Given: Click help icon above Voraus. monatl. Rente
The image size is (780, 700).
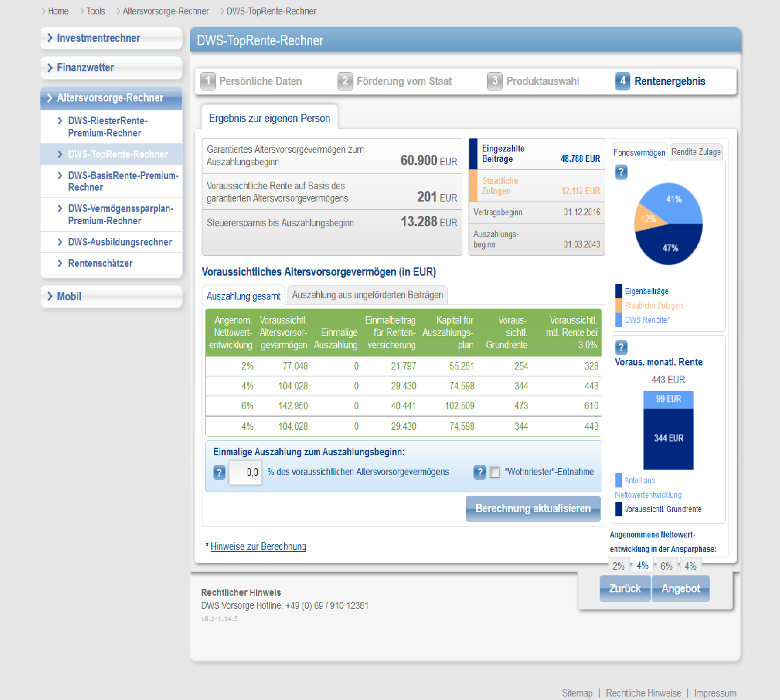Looking at the screenshot, I should [x=621, y=347].
